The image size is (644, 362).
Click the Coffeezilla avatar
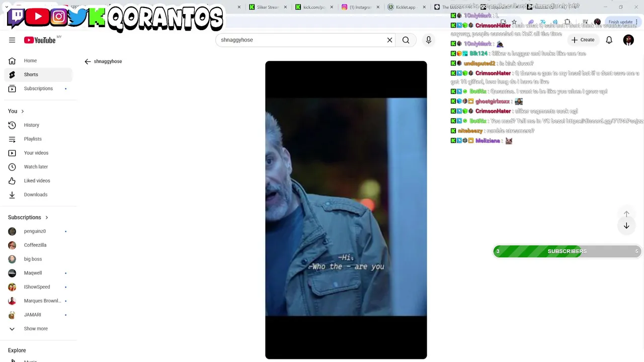[12, 245]
